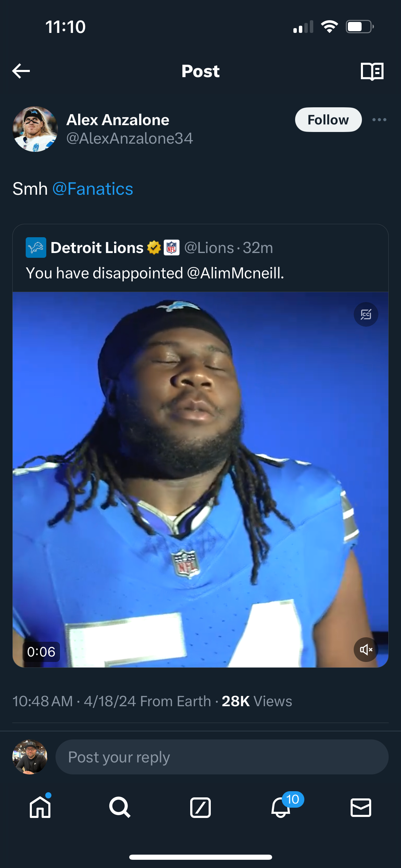Tap the NFL affiliation badge
The height and width of the screenshot is (868, 401).
(172, 248)
